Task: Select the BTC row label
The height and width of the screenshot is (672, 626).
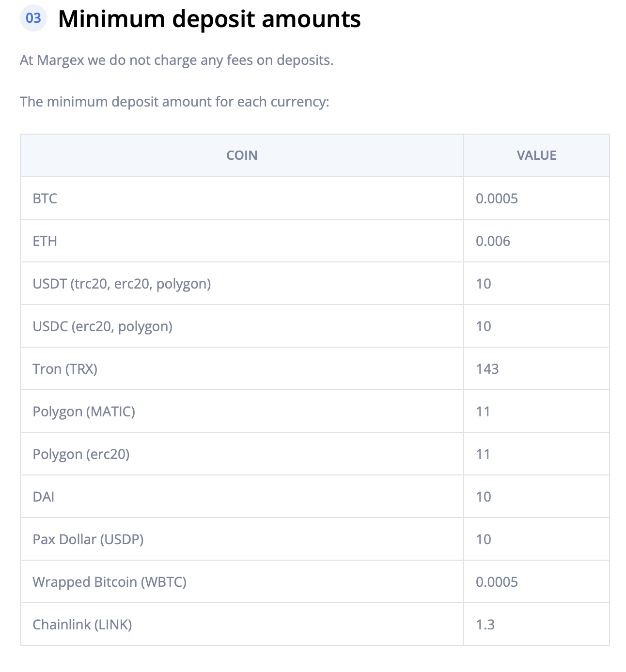Action: (x=45, y=199)
